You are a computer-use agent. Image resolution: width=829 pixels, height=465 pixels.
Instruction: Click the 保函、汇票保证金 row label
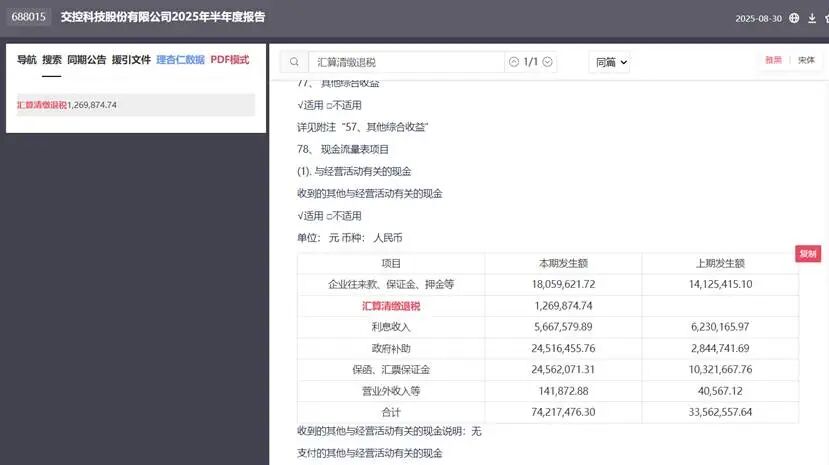click(391, 370)
